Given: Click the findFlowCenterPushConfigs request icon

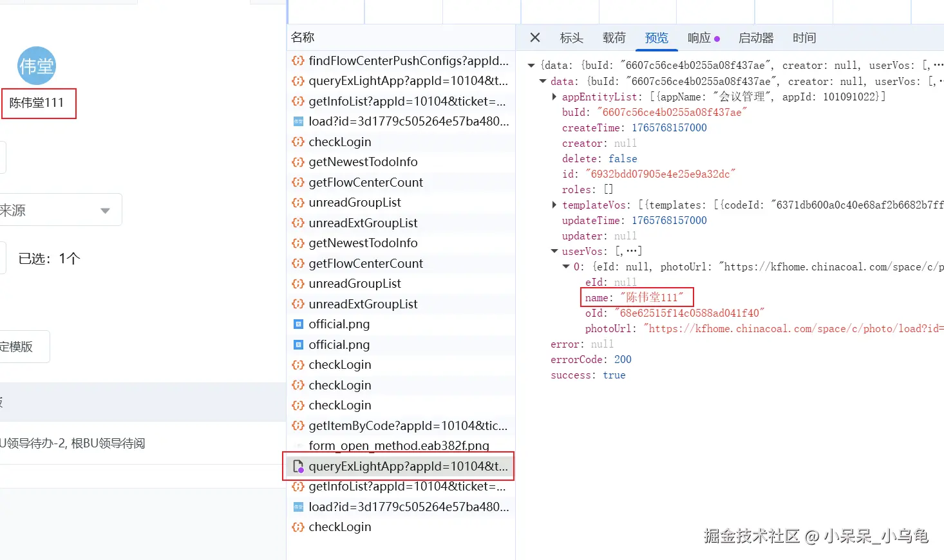Looking at the screenshot, I should coord(298,61).
